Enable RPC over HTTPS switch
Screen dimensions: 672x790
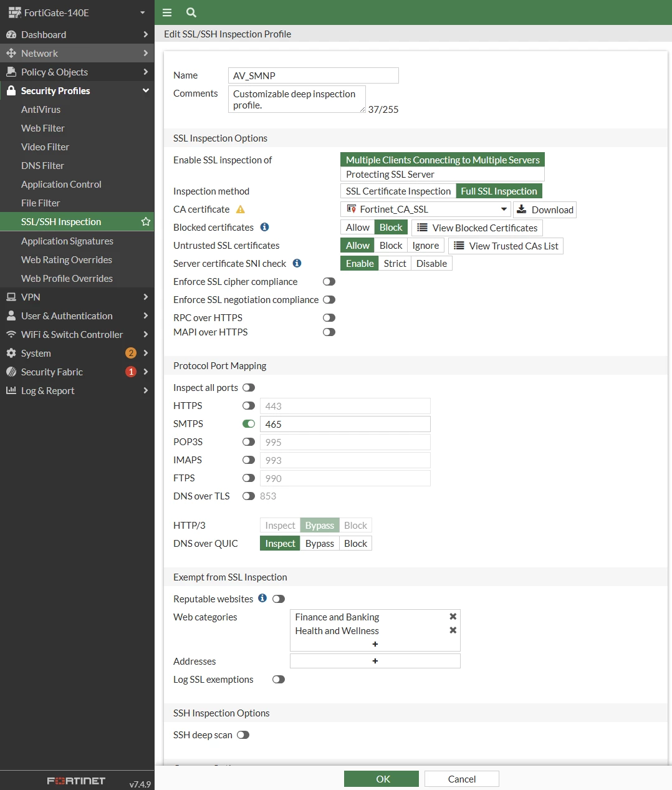329,318
